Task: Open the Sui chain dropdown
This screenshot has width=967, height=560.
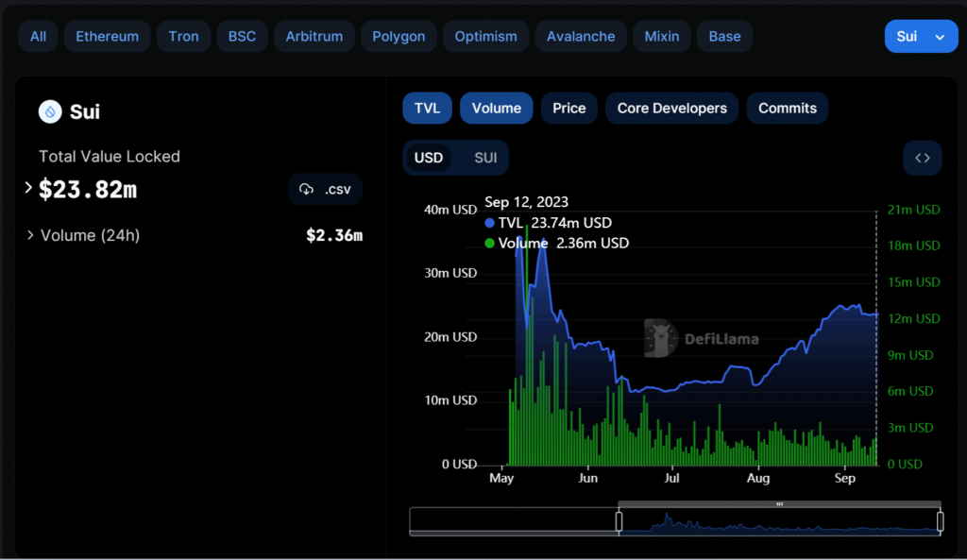Action: click(920, 36)
